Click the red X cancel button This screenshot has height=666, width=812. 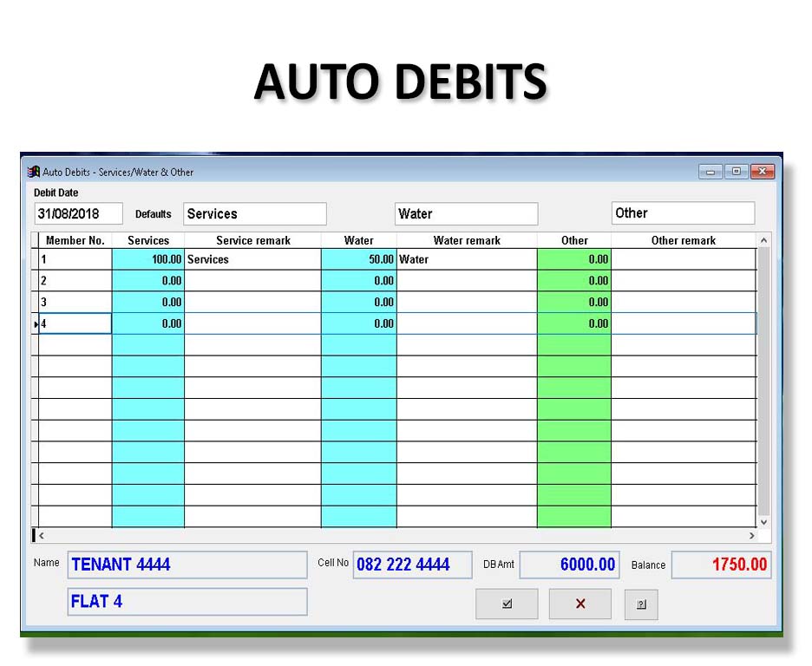click(x=580, y=604)
